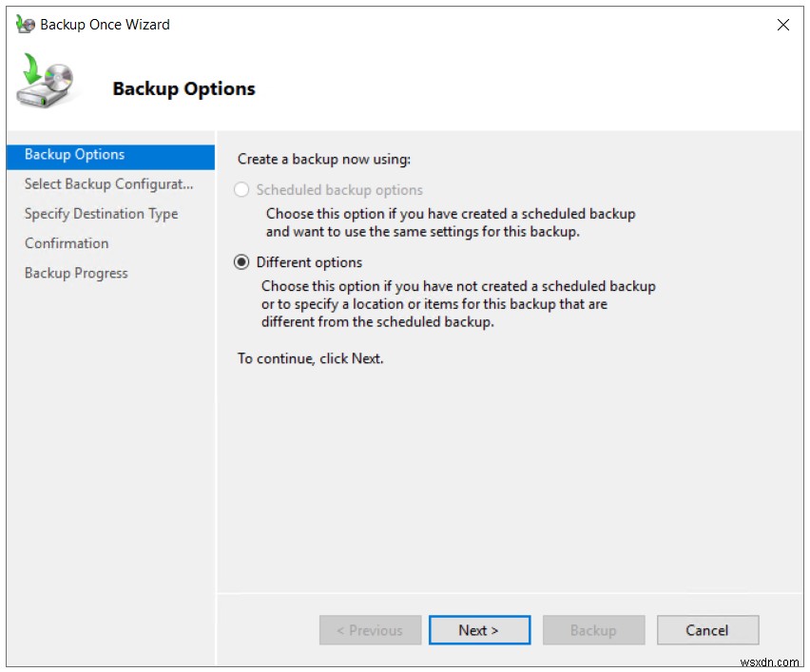
Task: Open the Specify Destination Type step
Action: pos(100,214)
